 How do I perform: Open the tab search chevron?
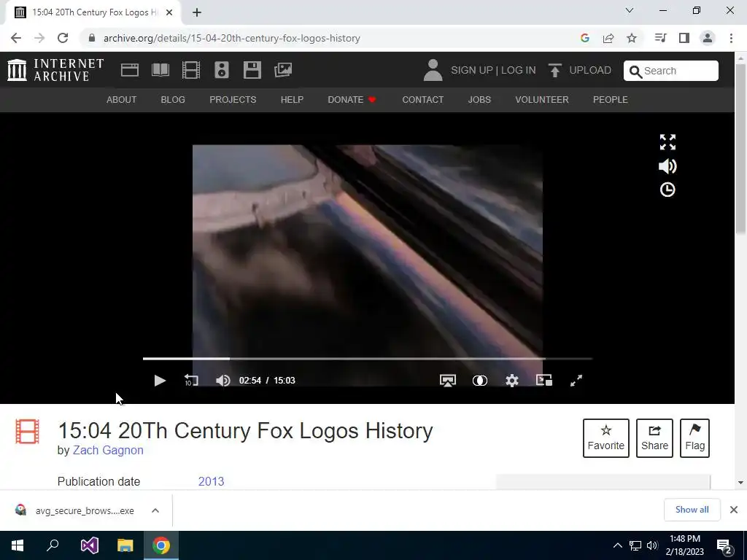pyautogui.click(x=630, y=10)
